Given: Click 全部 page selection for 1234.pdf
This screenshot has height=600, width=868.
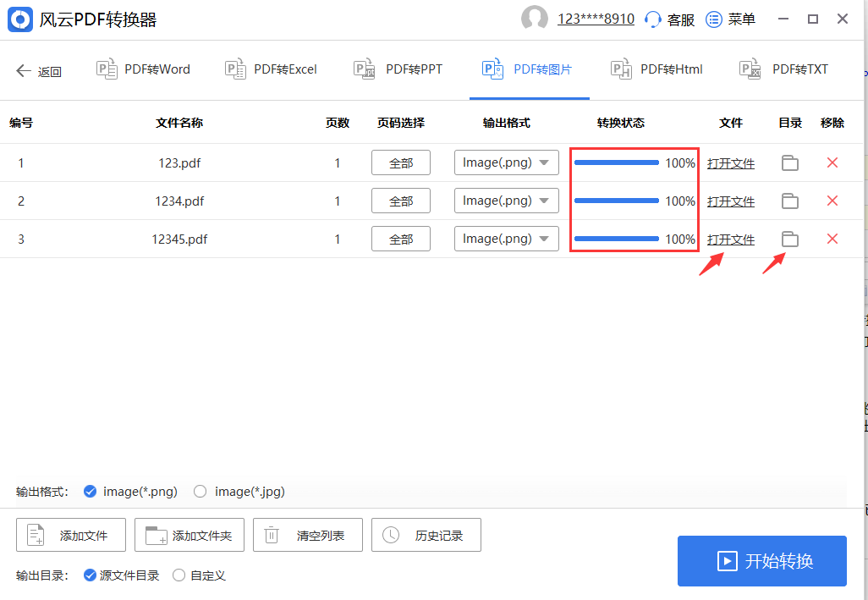Looking at the screenshot, I should (401, 201).
